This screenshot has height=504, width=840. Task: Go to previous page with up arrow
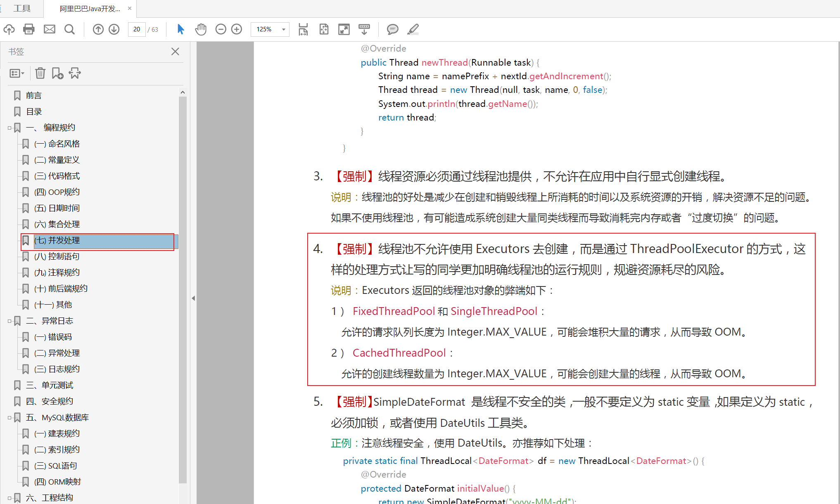tap(98, 29)
